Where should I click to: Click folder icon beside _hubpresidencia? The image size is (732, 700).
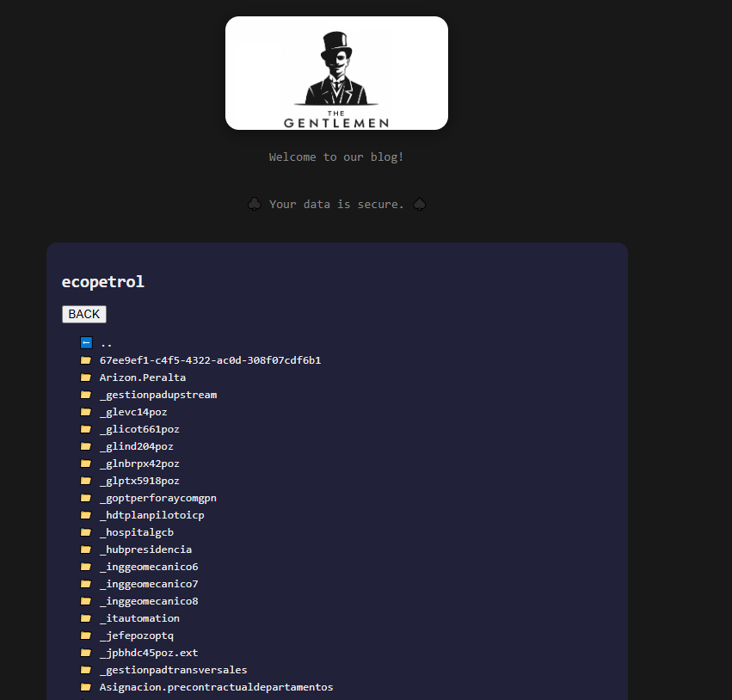86,550
